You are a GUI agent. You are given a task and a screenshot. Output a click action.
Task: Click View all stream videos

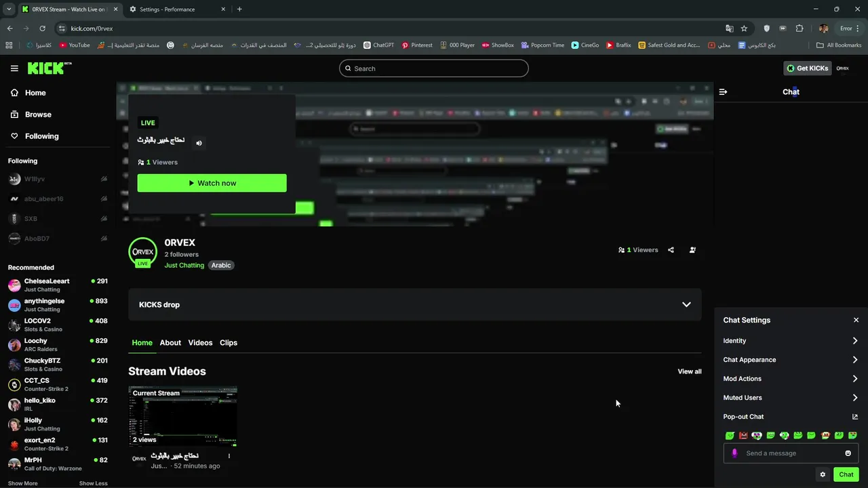coord(690,371)
